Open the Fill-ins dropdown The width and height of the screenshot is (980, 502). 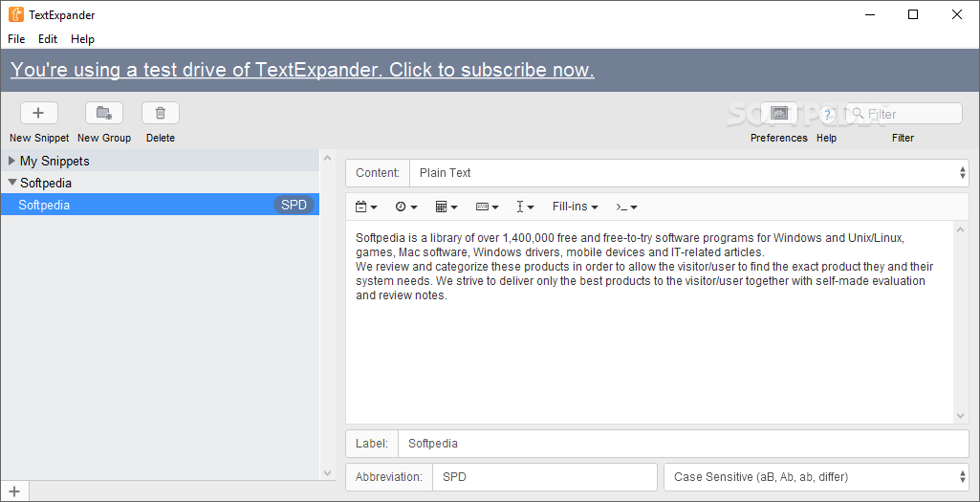(x=576, y=207)
